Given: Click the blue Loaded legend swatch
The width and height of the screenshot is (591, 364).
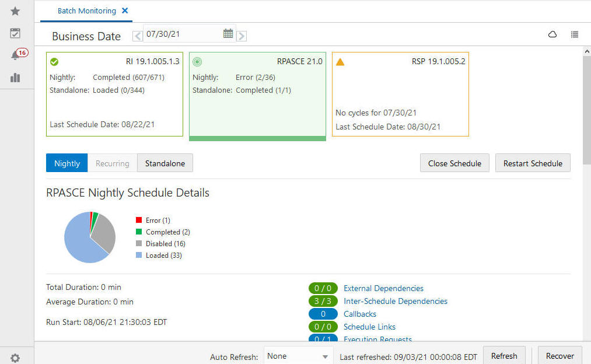Looking at the screenshot, I should tap(139, 255).
